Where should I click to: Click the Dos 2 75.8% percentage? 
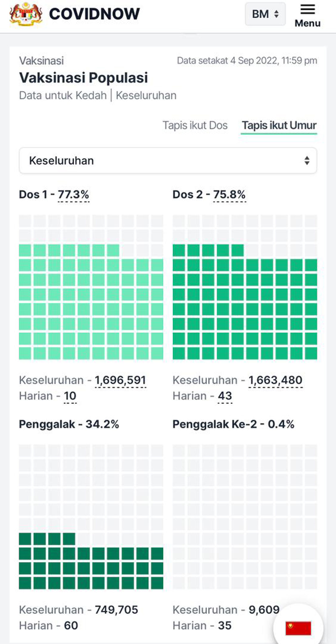coord(229,195)
